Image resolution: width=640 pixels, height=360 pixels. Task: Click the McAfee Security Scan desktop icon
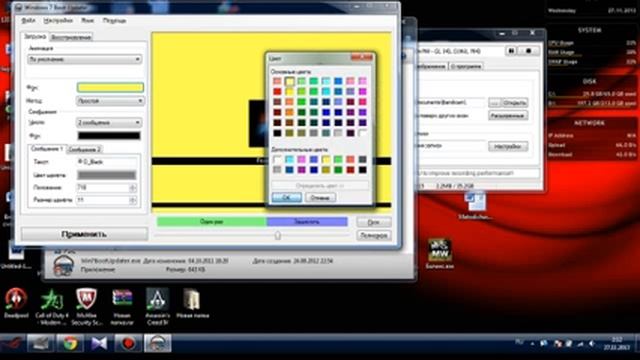[x=87, y=306]
